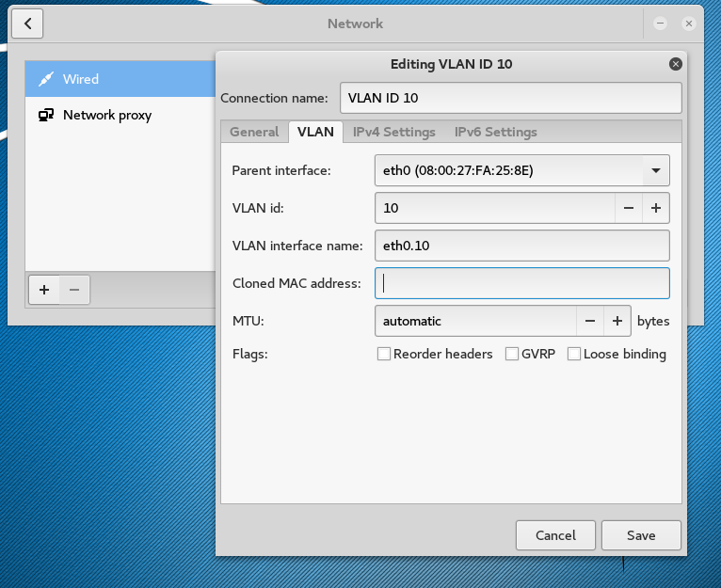Viewport: 721px width, 588px height.
Task: Increase the VLAN id value
Action: [x=656, y=208]
